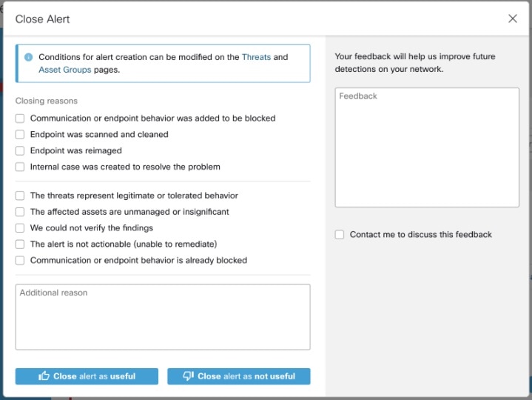The width and height of the screenshot is (532, 400).
Task: Focus the Feedback text box
Action: tap(427, 147)
